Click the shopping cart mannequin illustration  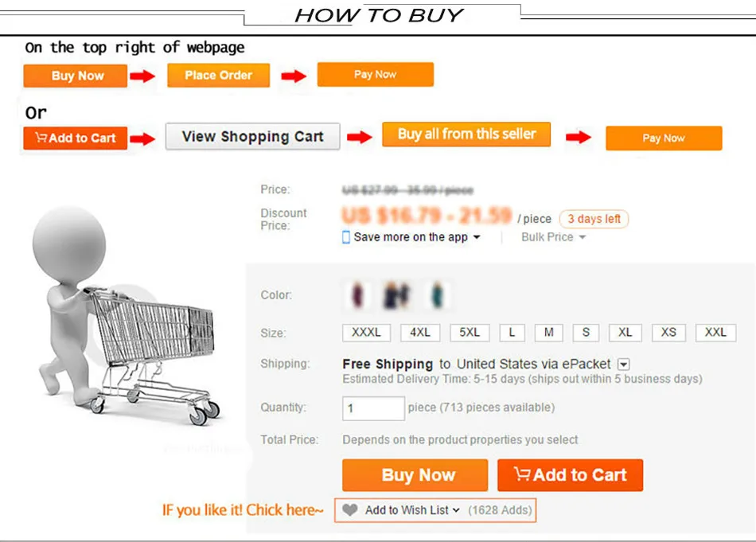pos(127,316)
